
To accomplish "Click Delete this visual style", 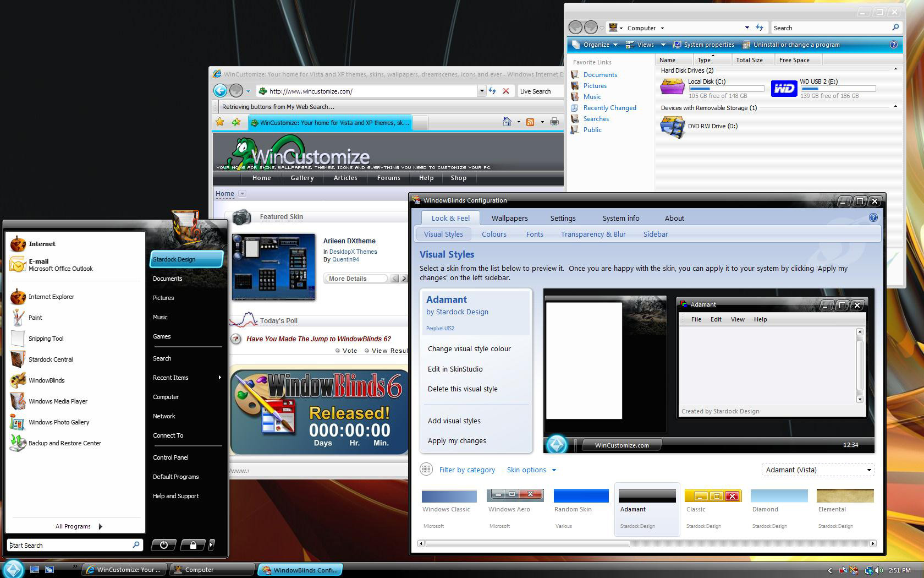I will (463, 389).
